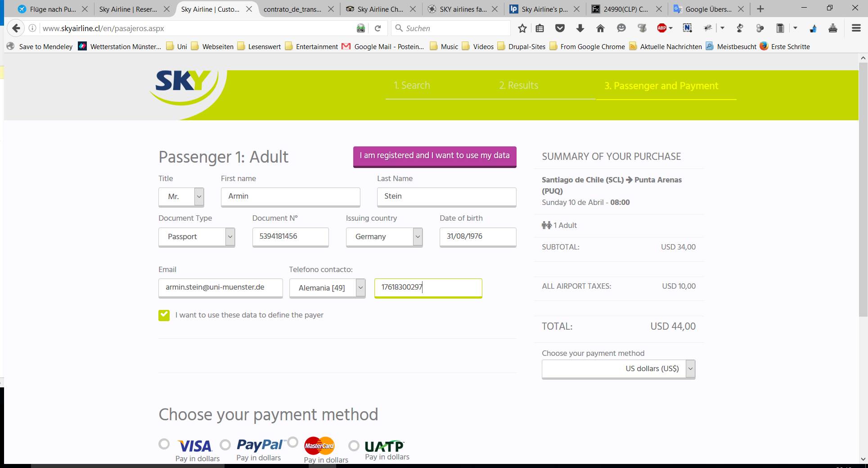Viewport: 868px width, 468px height.
Task: Click the Firebug bug icon
Action: point(708,28)
